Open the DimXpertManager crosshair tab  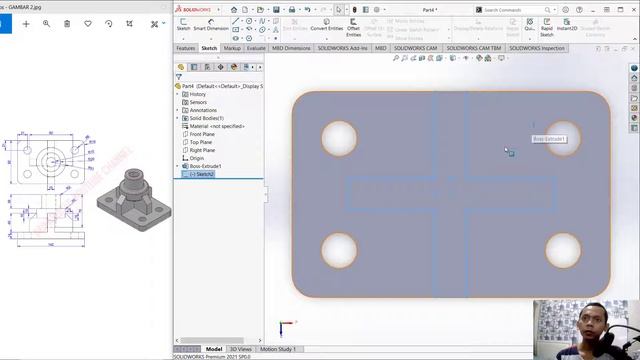pos(220,67)
